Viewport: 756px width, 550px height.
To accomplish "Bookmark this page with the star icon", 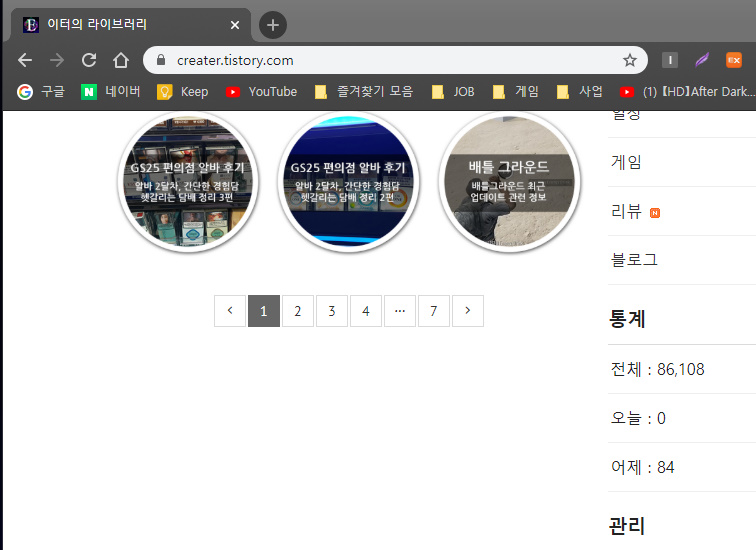I will pos(630,60).
